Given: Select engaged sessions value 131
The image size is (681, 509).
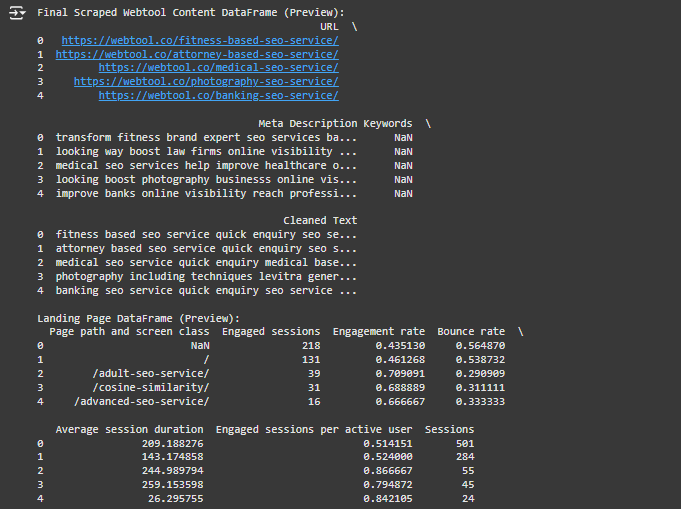Looking at the screenshot, I should tap(311, 360).
